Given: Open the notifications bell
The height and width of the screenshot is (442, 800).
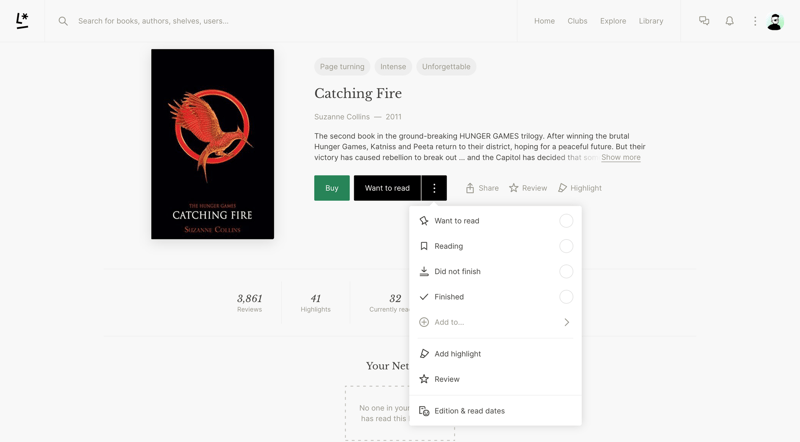Looking at the screenshot, I should pyautogui.click(x=729, y=21).
